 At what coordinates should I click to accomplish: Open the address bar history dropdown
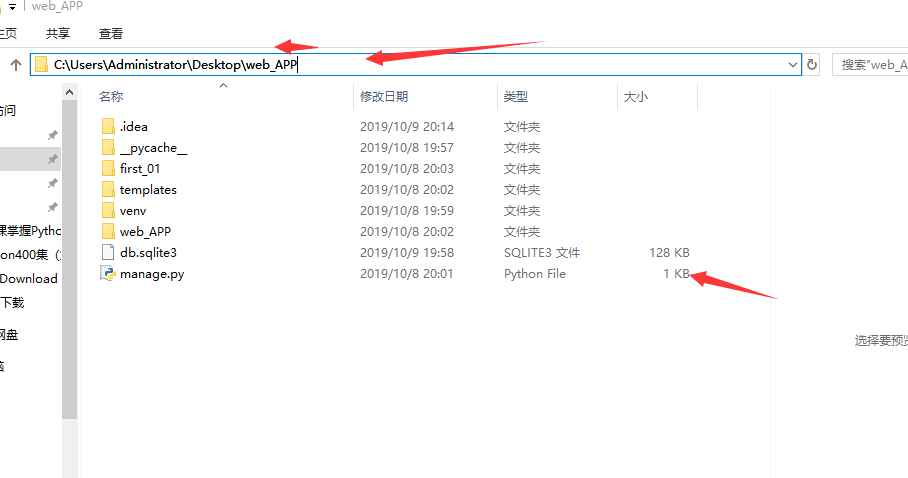click(x=793, y=64)
